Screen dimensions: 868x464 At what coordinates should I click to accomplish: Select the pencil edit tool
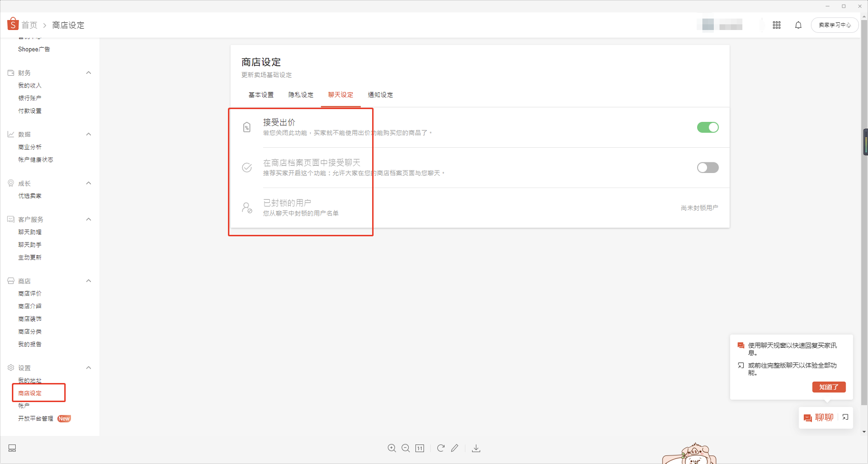click(455, 448)
